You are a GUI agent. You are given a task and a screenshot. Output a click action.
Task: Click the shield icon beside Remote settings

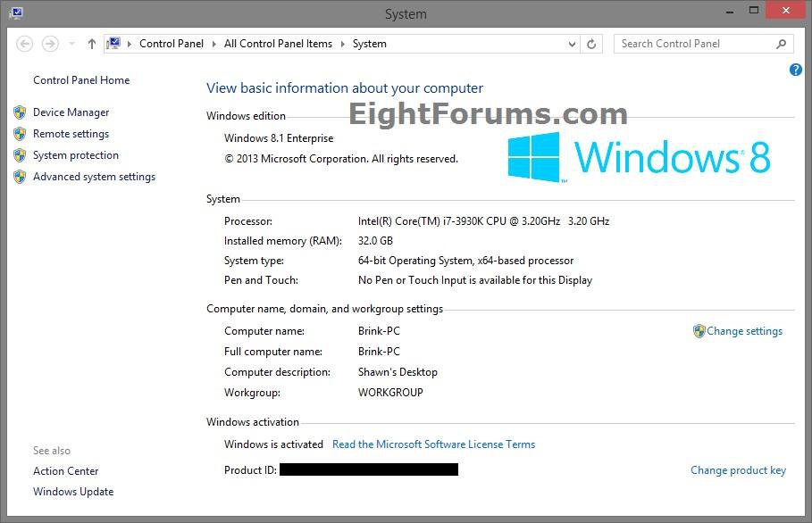coord(20,134)
